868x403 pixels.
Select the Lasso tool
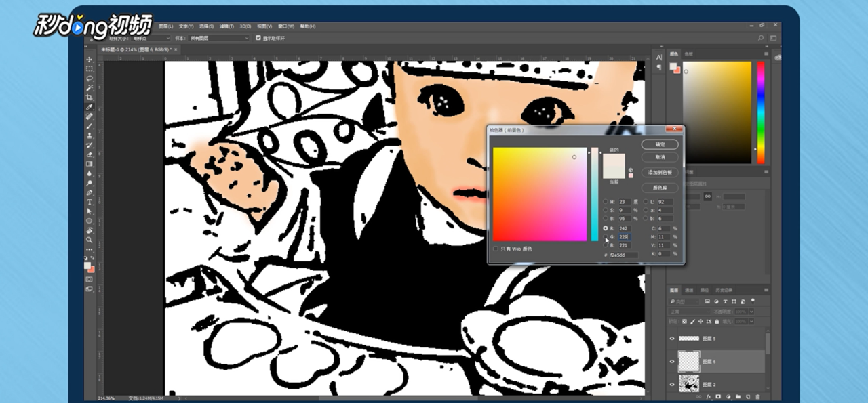[89, 79]
